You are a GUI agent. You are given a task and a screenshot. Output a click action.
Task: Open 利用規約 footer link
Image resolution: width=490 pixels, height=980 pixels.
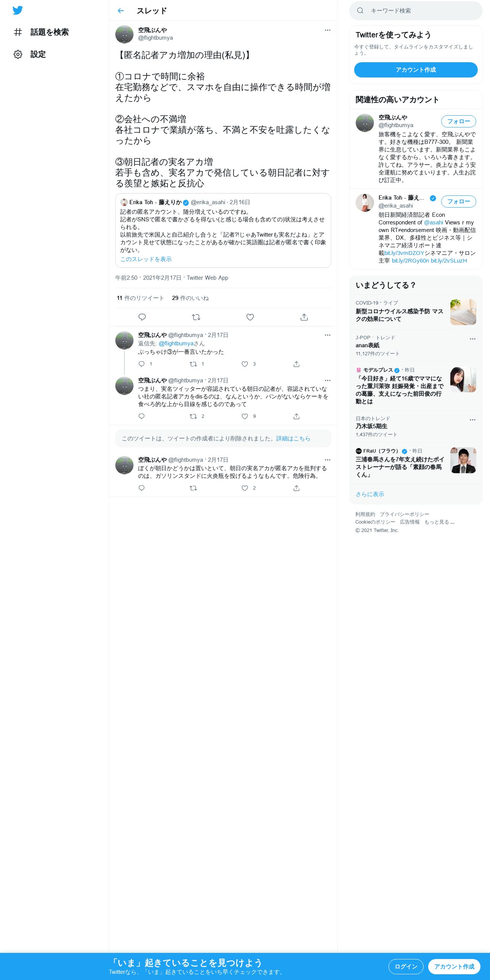(365, 514)
